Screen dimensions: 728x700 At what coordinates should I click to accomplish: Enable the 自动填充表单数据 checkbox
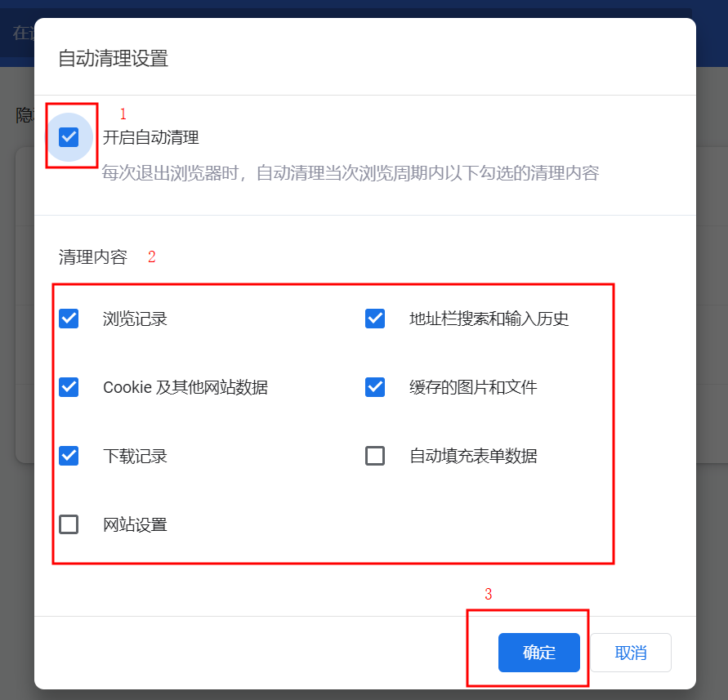click(x=375, y=456)
